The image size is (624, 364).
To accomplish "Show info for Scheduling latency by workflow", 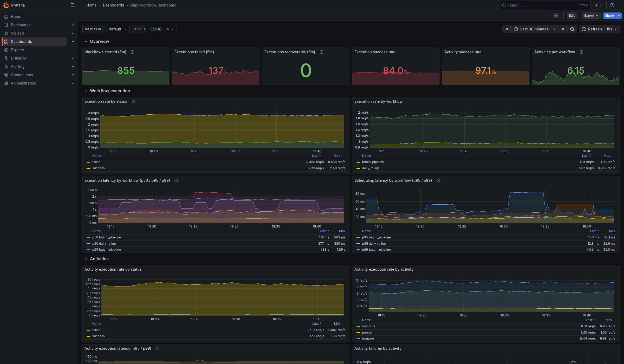I will pos(438,180).
